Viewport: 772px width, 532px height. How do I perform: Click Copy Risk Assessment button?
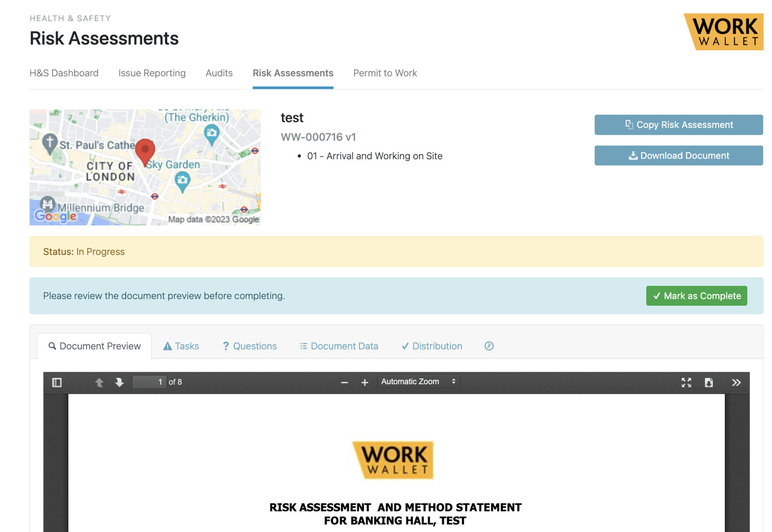(x=678, y=125)
